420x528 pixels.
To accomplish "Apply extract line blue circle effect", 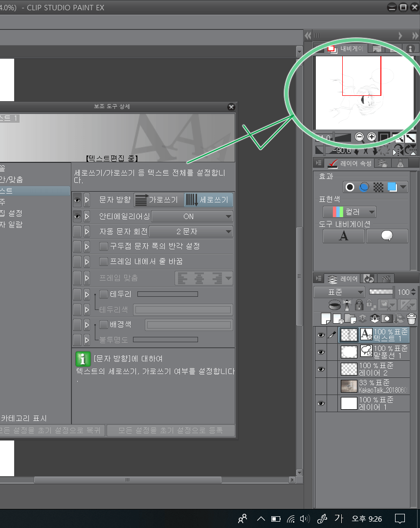I will coord(364,187).
